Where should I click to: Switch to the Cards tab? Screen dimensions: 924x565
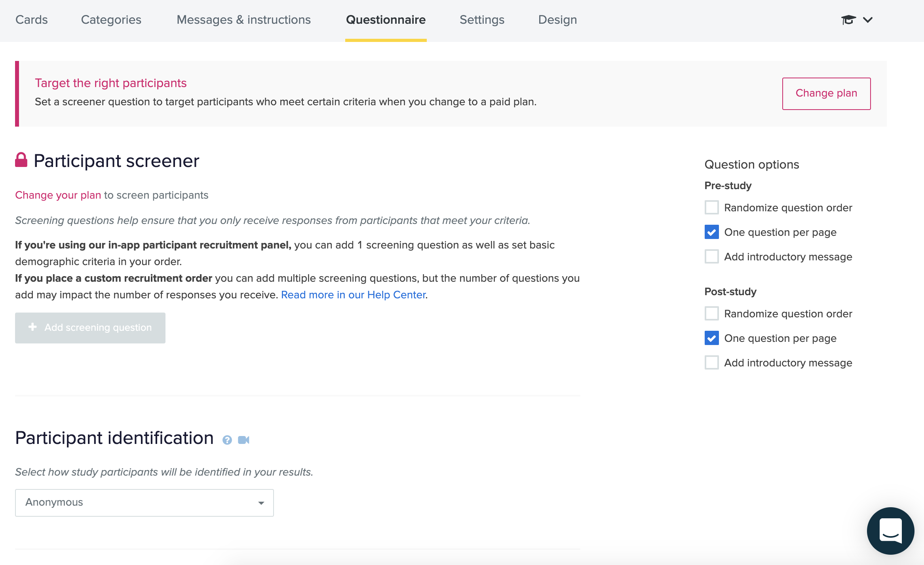click(31, 19)
